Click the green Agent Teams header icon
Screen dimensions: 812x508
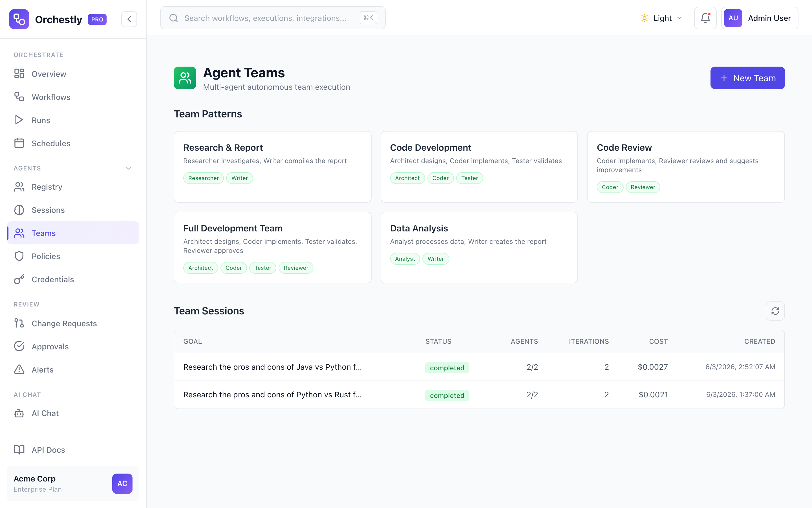pos(185,78)
